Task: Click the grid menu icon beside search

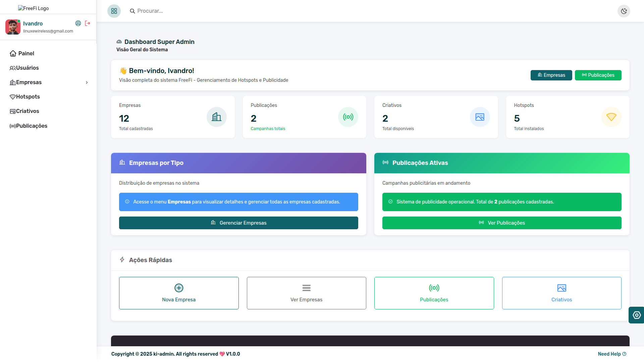Action: pyautogui.click(x=114, y=11)
